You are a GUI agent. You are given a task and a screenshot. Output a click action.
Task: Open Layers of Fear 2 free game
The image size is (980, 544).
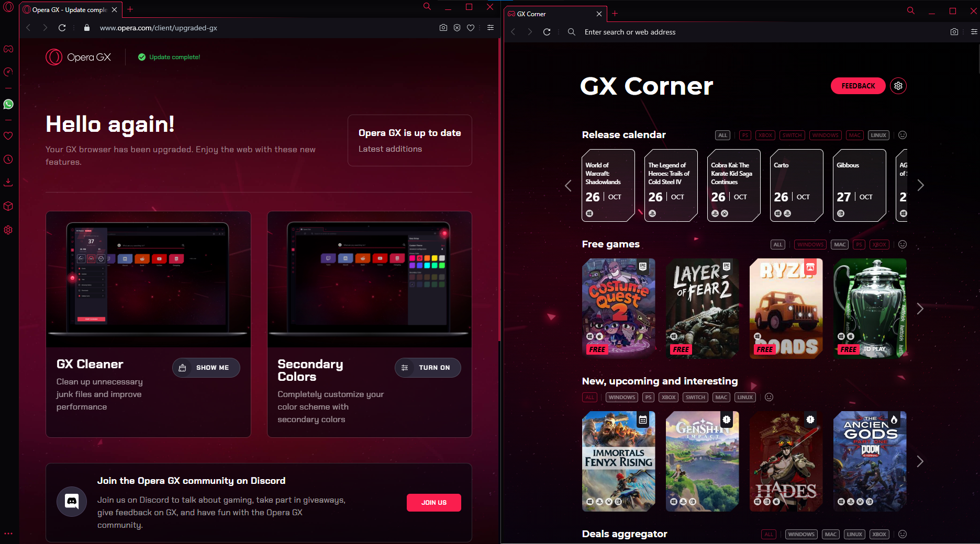(703, 309)
